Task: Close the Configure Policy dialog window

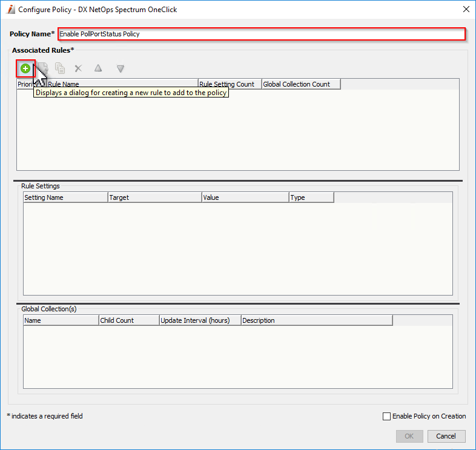Action: click(x=466, y=10)
